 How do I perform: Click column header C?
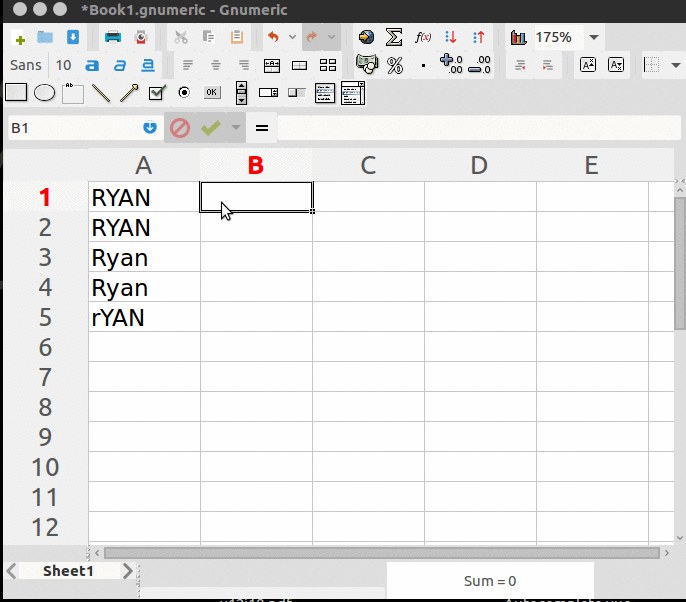pyautogui.click(x=368, y=165)
